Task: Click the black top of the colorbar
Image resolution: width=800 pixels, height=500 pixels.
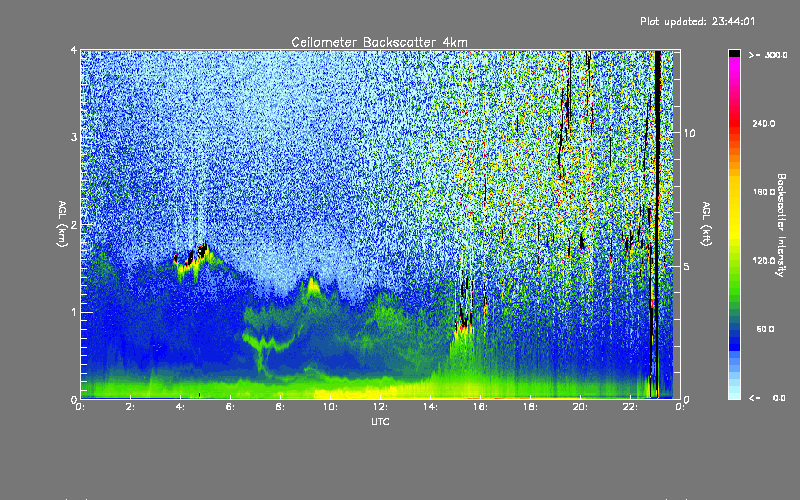Action: pos(734,53)
